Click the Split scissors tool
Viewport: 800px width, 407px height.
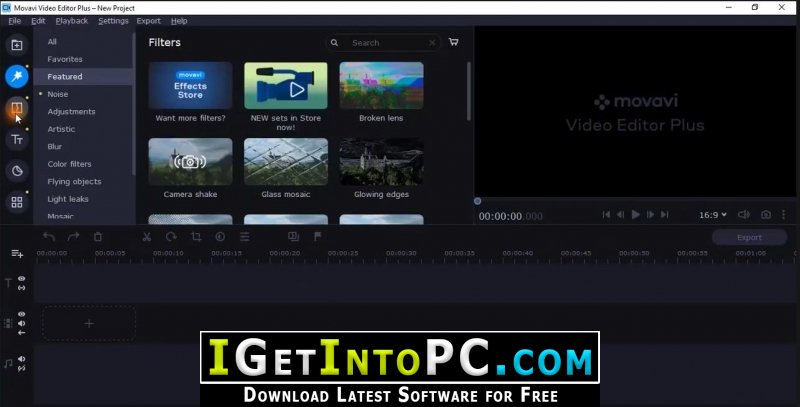pos(147,237)
